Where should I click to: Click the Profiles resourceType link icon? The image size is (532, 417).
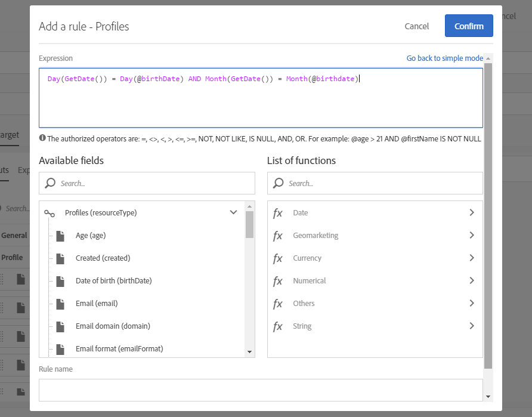tap(50, 213)
